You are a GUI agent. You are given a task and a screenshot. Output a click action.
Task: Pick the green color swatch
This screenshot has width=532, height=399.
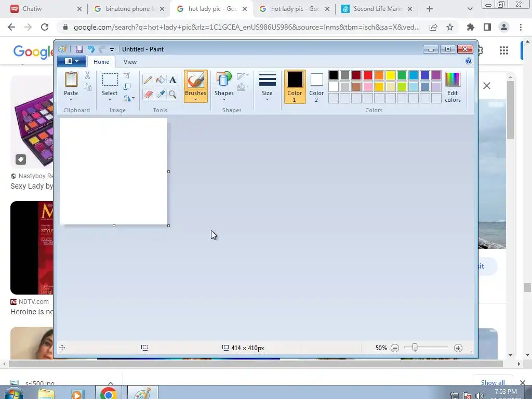[x=402, y=75]
